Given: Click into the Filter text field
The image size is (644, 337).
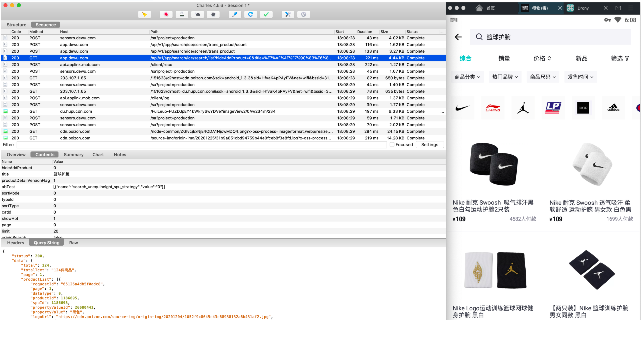Looking at the screenshot, I should click(201, 144).
